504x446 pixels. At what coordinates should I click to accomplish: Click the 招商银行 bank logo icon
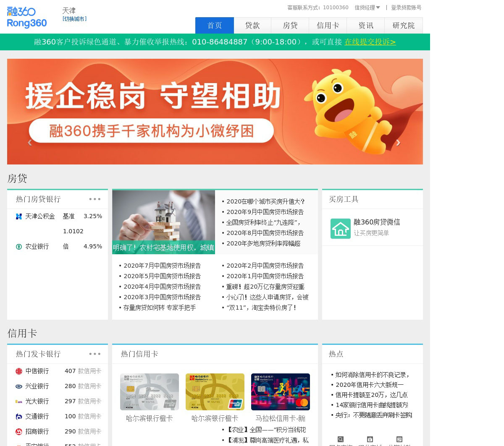click(x=19, y=432)
